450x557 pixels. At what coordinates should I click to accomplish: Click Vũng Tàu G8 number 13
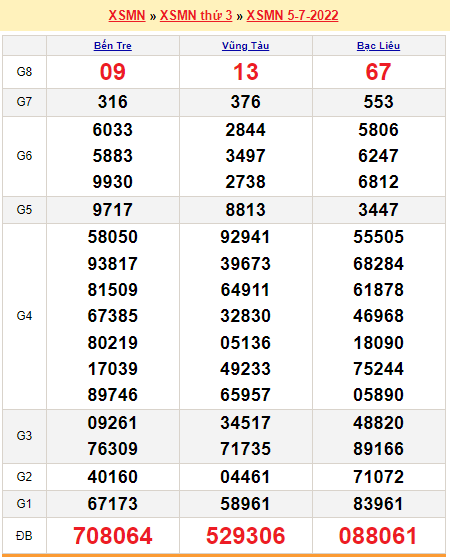(x=245, y=72)
